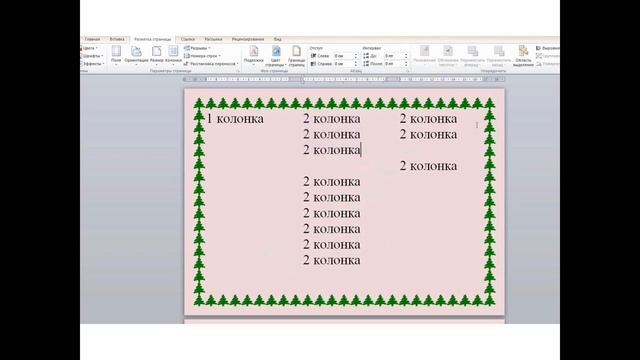Switch to the Вставка (Insert) tab
This screenshot has width=640, height=360.
pos(117,39)
